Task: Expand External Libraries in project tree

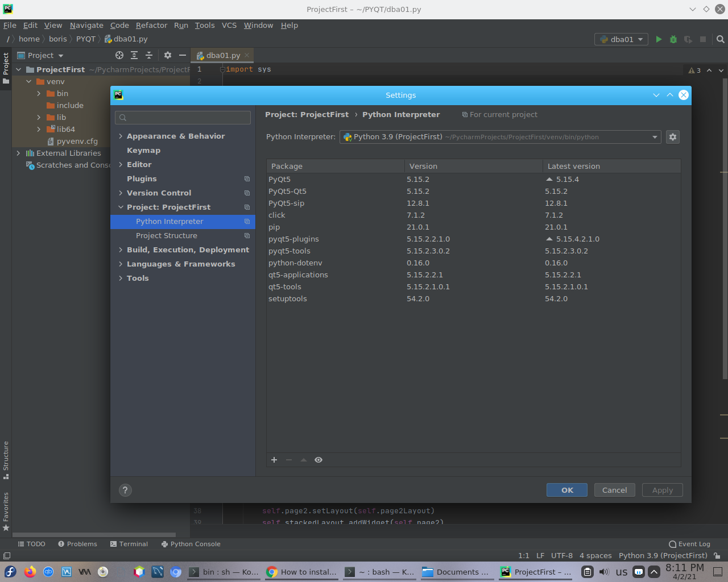Action: 18,153
